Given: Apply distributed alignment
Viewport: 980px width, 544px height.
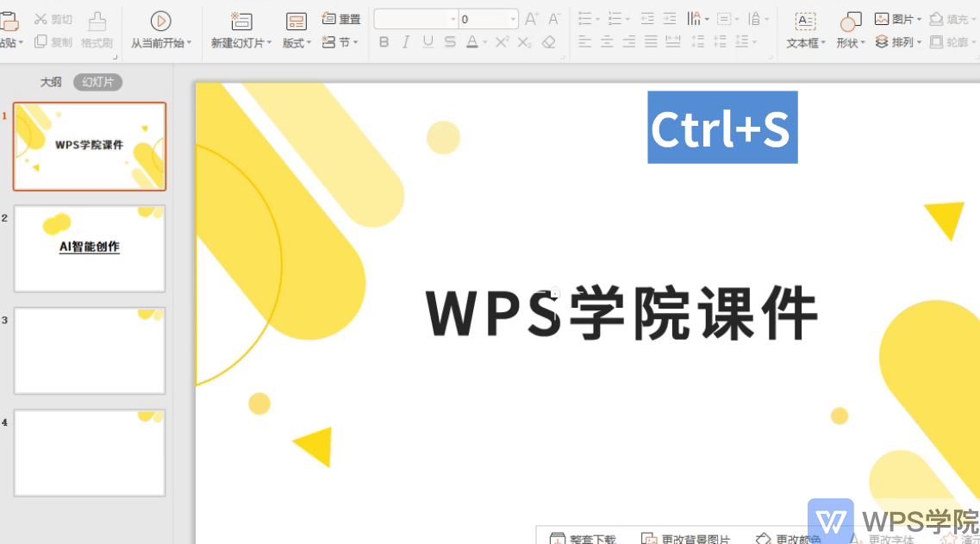Looking at the screenshot, I should click(673, 42).
